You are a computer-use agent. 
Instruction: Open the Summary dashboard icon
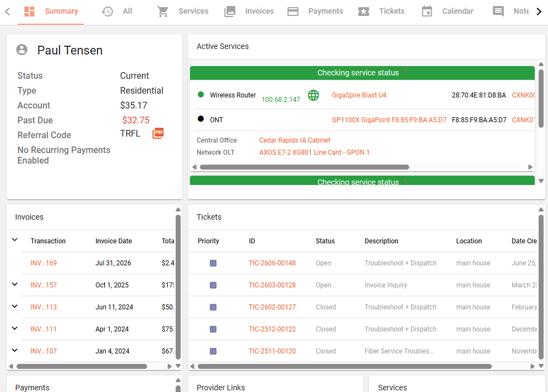click(29, 12)
